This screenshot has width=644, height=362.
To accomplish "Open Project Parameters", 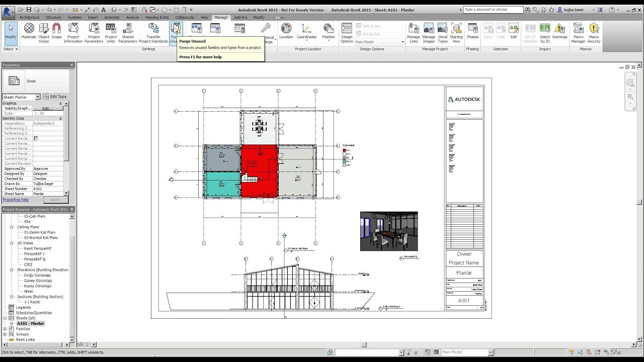I will tap(94, 33).
